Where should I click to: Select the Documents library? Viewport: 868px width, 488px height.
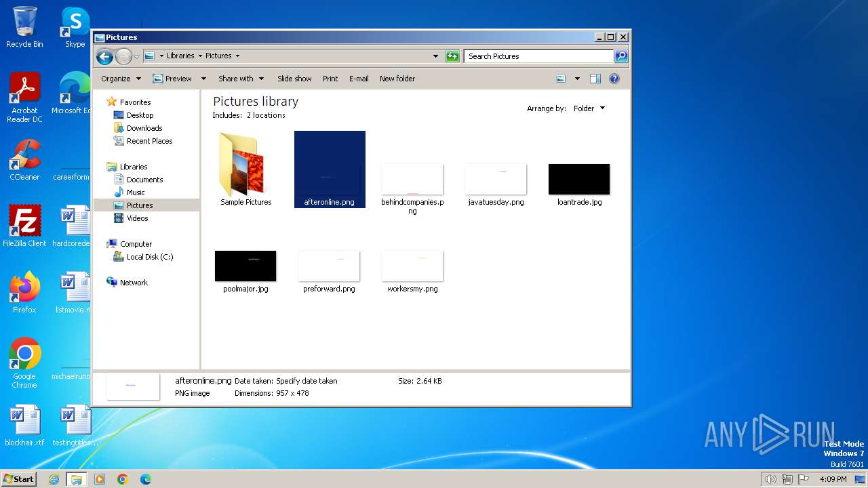(144, 180)
